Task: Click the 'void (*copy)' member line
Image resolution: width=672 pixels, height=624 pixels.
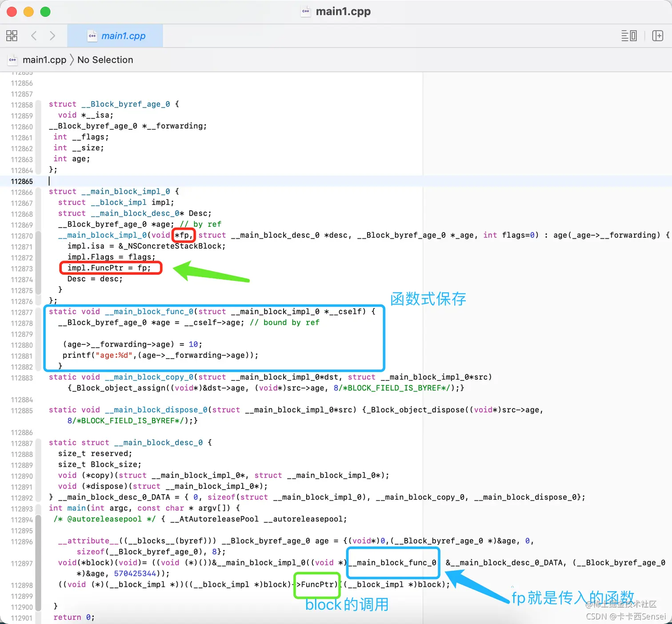Action: (224, 475)
